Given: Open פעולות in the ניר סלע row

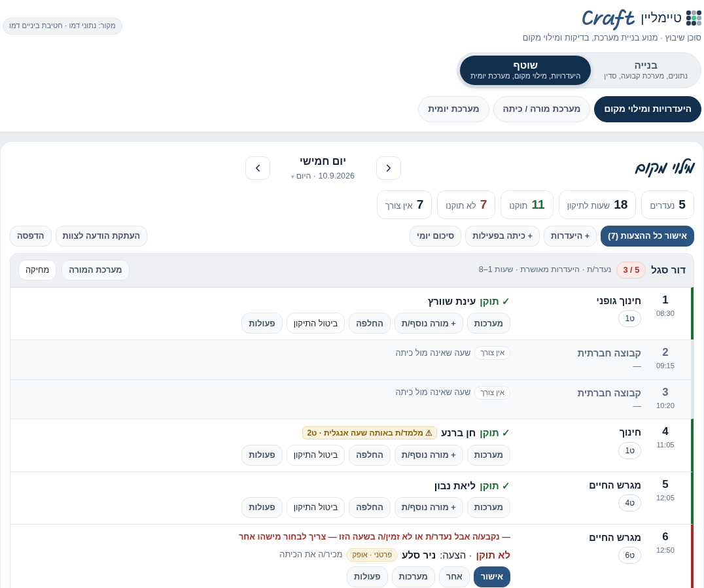Looking at the screenshot, I should 367,577.
